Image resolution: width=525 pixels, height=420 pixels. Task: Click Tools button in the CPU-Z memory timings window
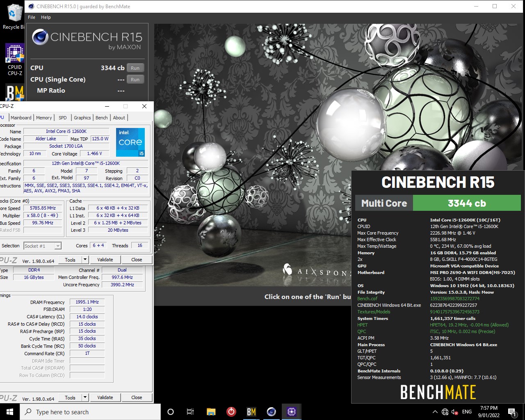pos(70,397)
